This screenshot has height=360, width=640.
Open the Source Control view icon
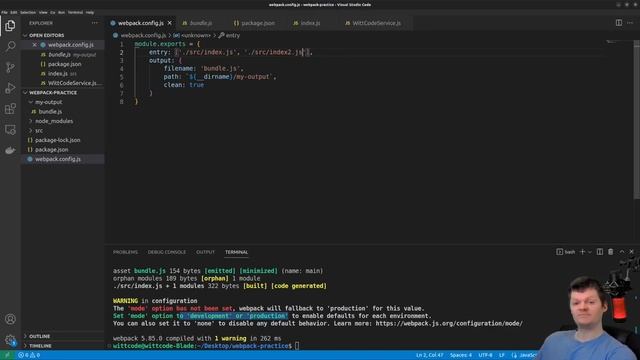pyautogui.click(x=10, y=67)
